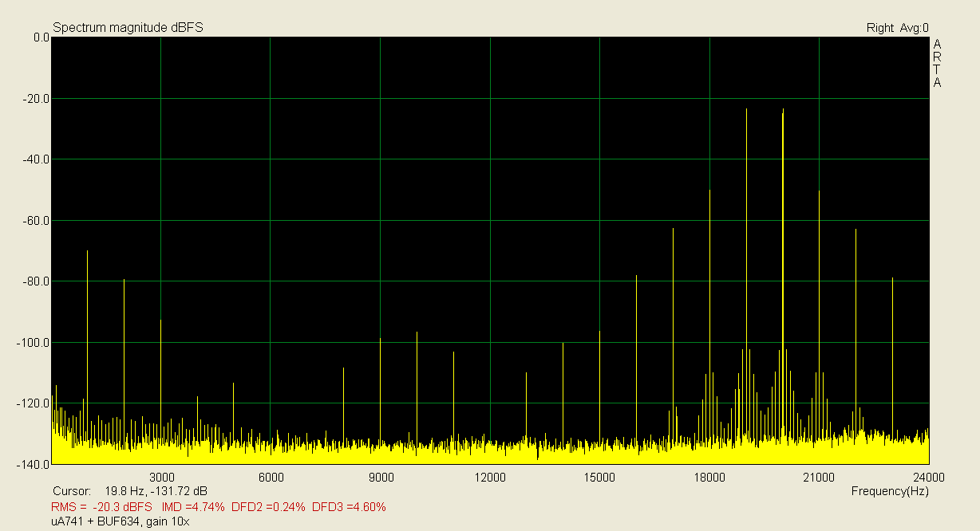Click the 'Right Avg:0' channel label
Screen dimensions: 980x531
[x=898, y=28]
